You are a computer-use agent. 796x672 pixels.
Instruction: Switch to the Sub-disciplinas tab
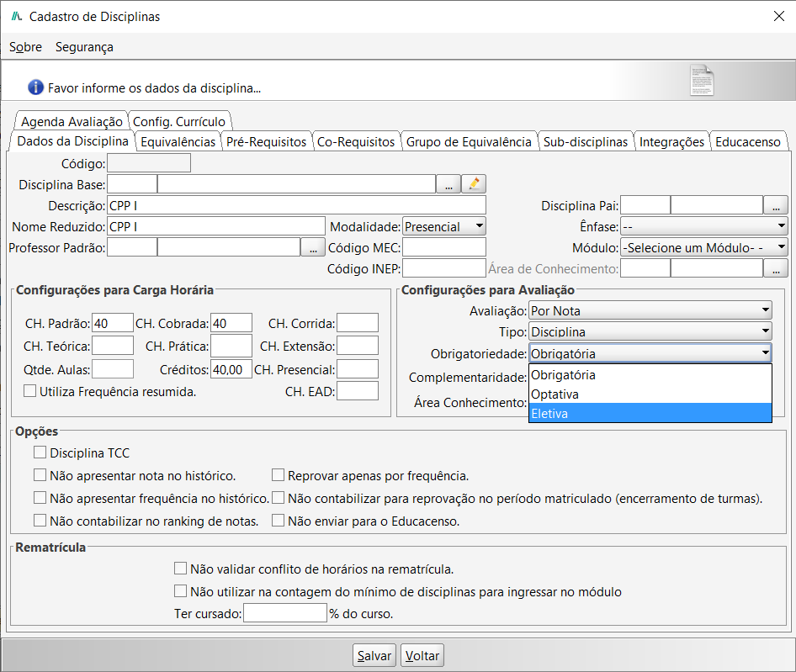pyautogui.click(x=586, y=141)
